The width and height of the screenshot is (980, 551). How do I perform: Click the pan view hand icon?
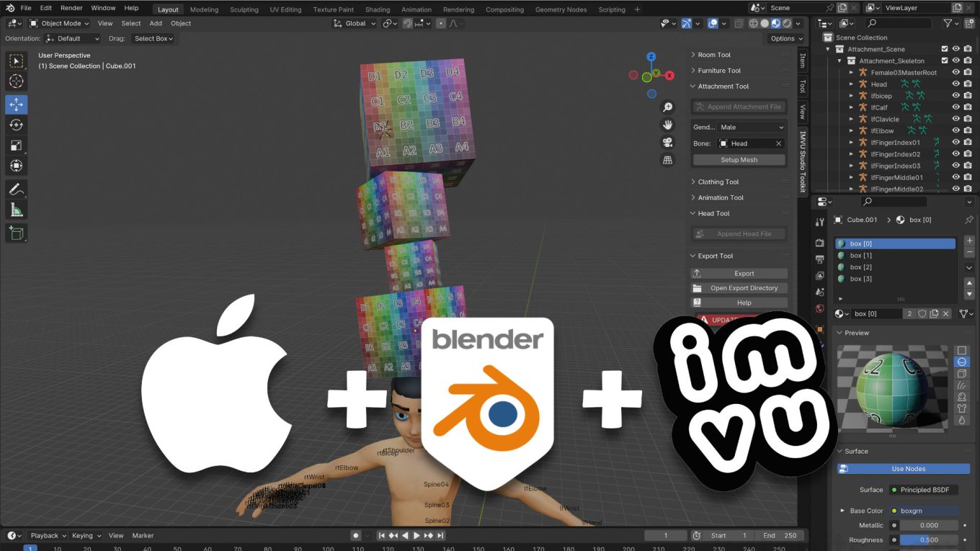pos(668,125)
